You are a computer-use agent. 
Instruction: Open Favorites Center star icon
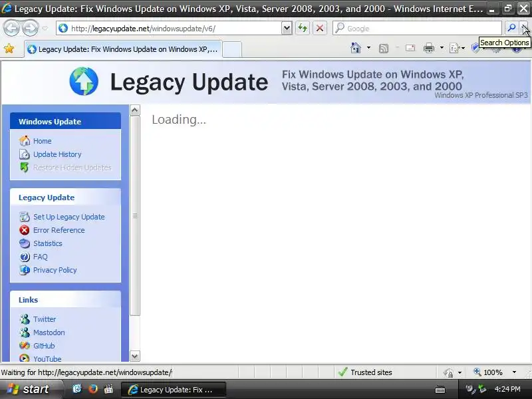pyautogui.click(x=9, y=49)
